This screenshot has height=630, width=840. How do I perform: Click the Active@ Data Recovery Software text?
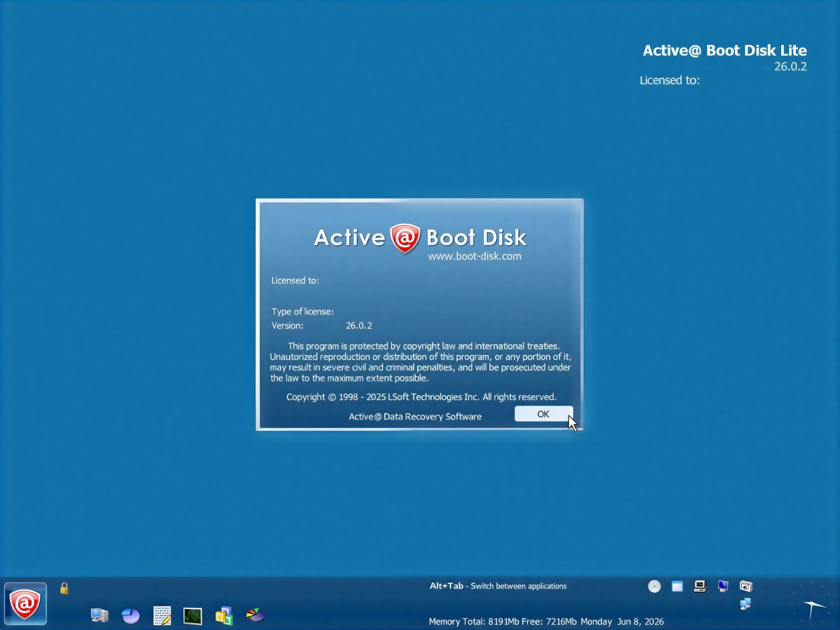415,416
